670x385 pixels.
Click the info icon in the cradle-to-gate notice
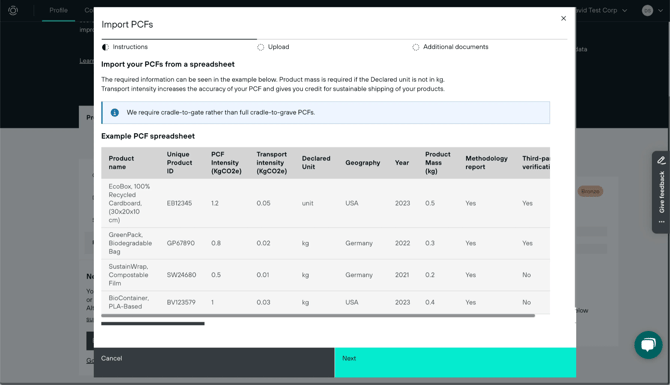[115, 112]
